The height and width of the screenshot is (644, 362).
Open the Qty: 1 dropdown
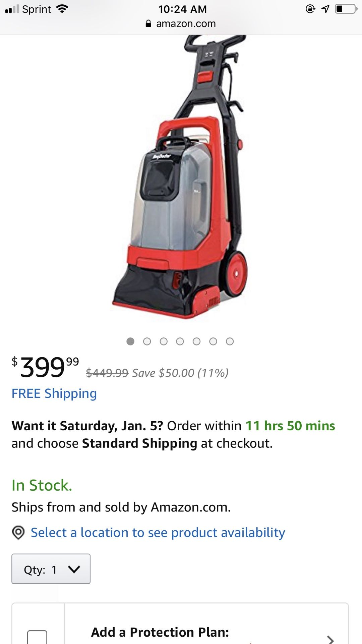pyautogui.click(x=51, y=569)
